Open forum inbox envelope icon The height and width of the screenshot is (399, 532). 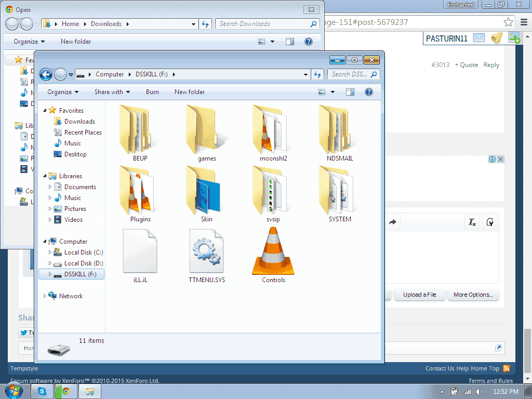click(x=478, y=38)
